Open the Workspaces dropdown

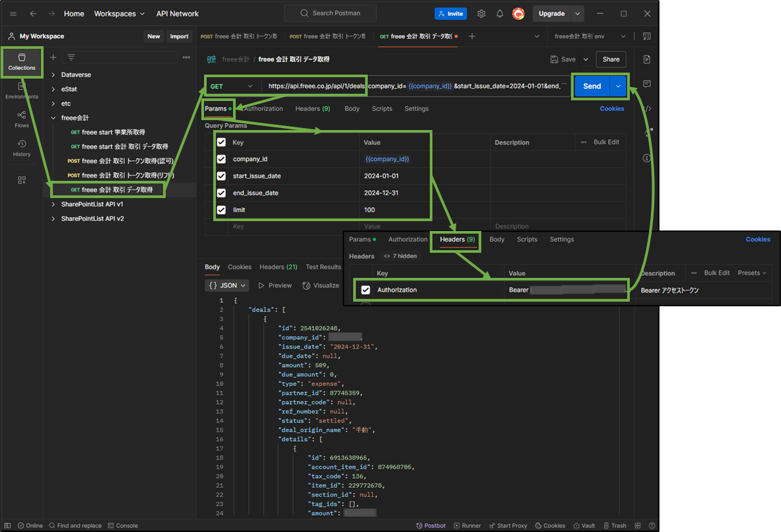pyautogui.click(x=119, y=13)
